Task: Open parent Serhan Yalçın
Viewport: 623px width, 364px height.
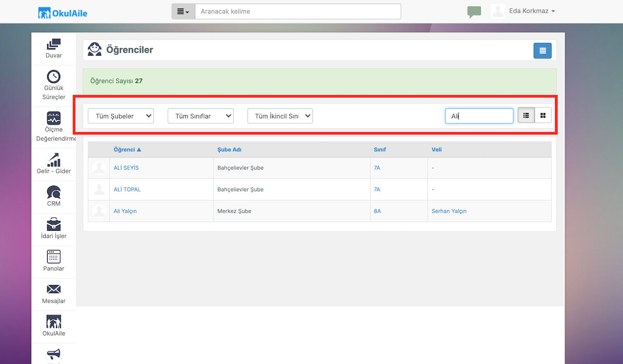Action: [449, 212]
